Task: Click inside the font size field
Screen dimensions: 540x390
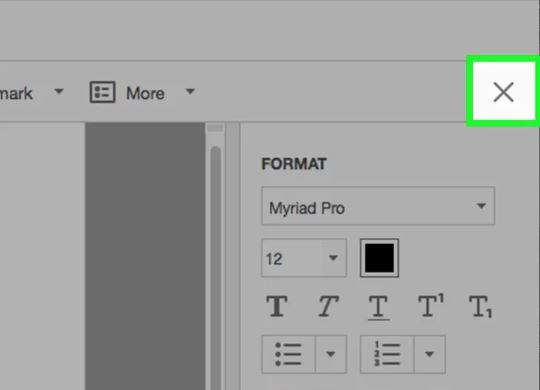Action: [292, 258]
